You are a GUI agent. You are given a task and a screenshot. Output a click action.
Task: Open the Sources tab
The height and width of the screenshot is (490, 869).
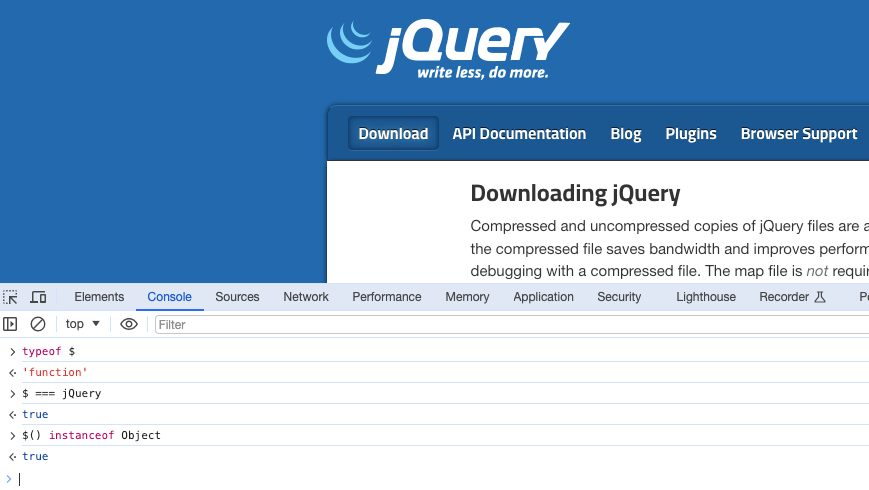pos(237,297)
